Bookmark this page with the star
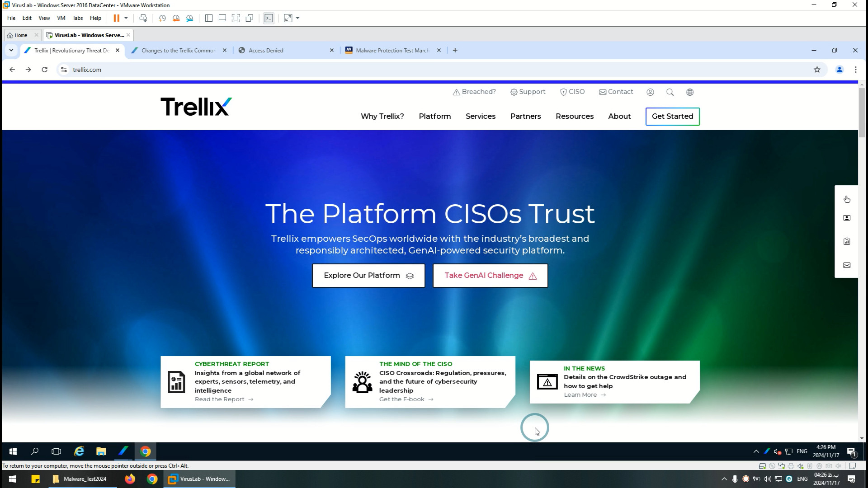The image size is (868, 488). coord(817,70)
